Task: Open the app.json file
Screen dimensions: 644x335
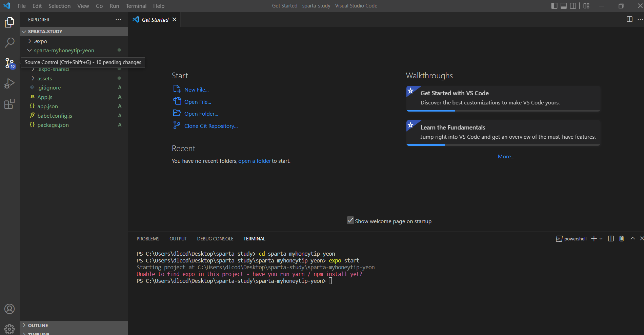Action: pyautogui.click(x=74, y=106)
